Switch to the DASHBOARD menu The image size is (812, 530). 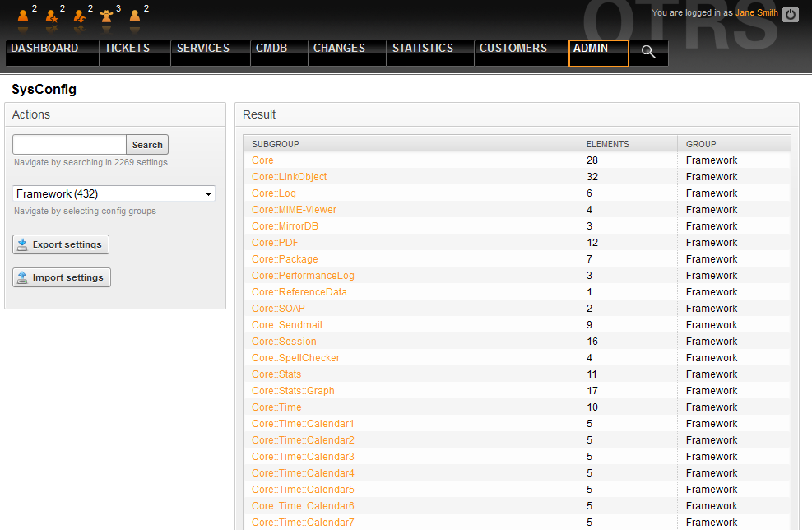(44, 48)
